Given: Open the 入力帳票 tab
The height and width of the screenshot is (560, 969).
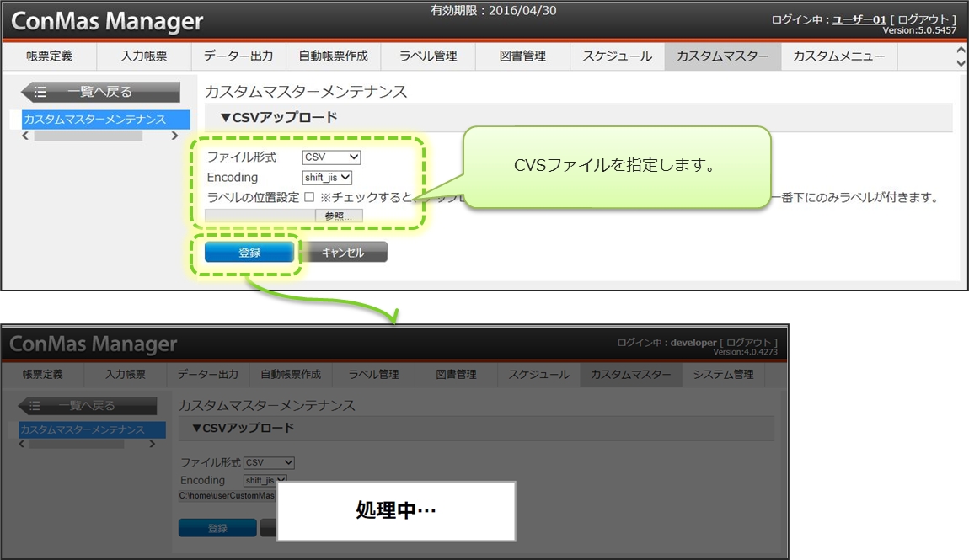Looking at the screenshot, I should pyautogui.click(x=143, y=56).
